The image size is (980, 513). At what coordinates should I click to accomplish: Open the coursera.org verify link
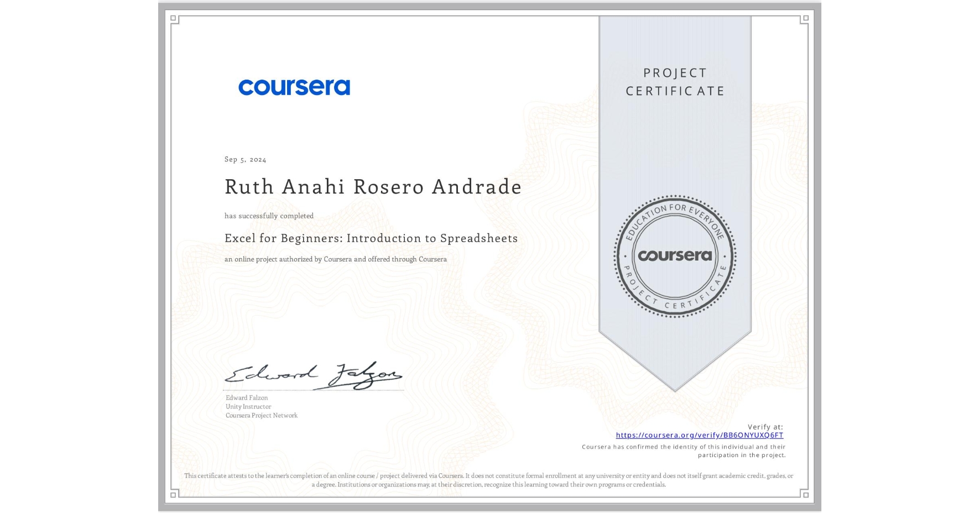click(699, 435)
